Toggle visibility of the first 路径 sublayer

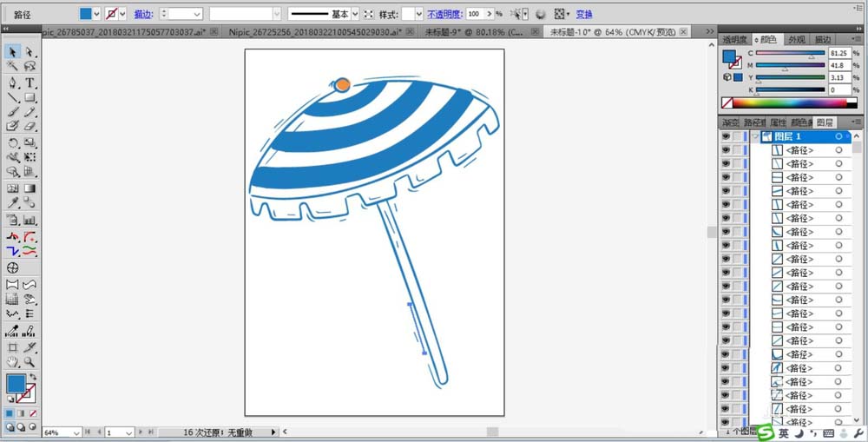(726, 150)
